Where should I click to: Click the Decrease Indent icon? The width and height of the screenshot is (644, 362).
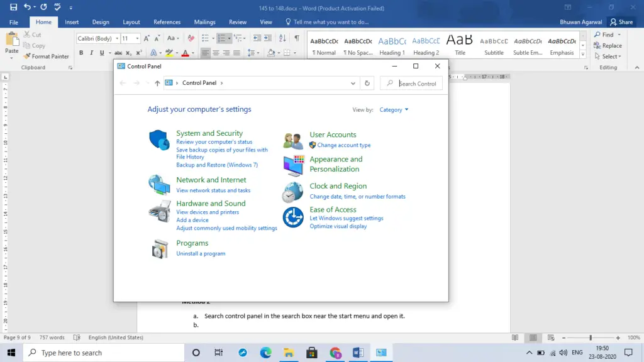coord(257,38)
